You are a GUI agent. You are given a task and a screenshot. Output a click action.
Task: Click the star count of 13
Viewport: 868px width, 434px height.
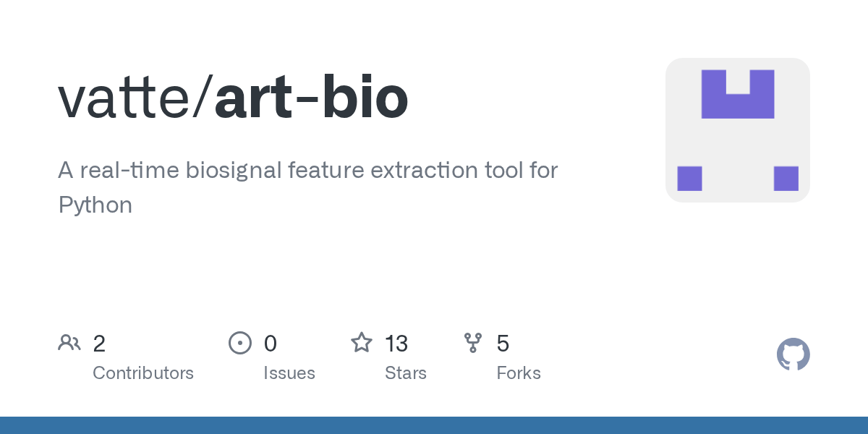(396, 343)
